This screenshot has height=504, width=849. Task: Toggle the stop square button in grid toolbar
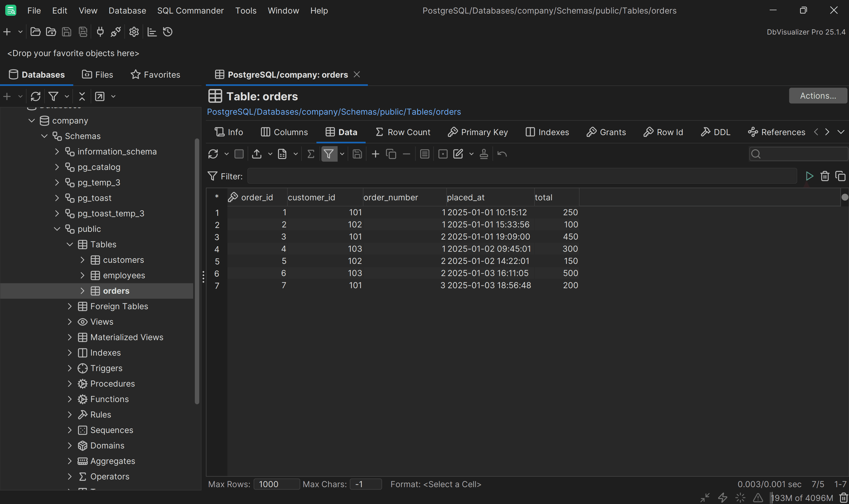pyautogui.click(x=239, y=154)
